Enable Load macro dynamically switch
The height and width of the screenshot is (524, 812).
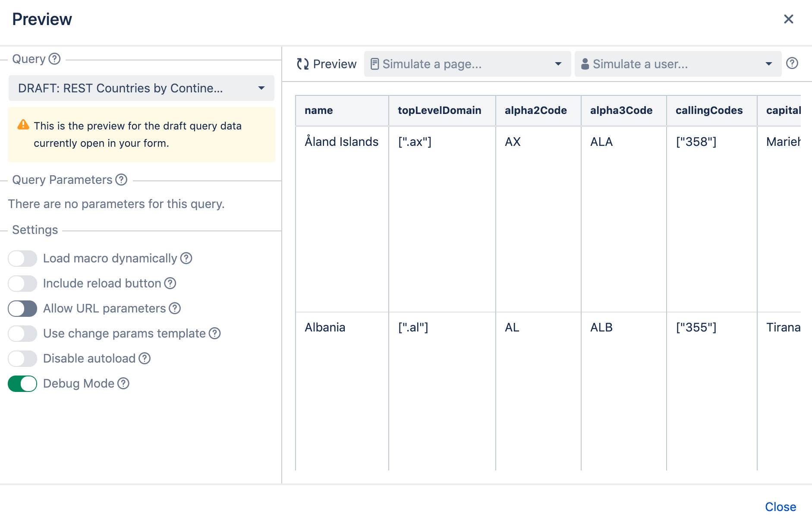click(x=22, y=258)
